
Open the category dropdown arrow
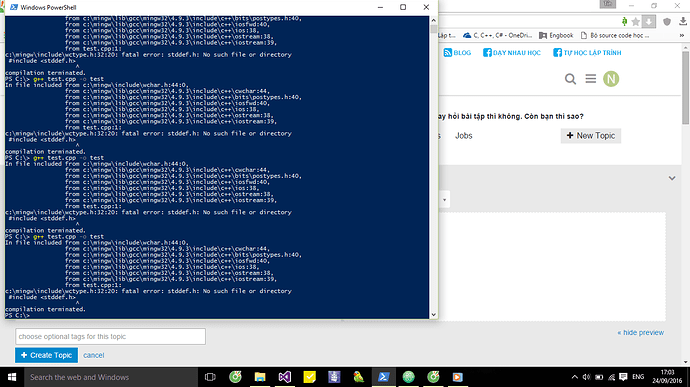point(444,200)
